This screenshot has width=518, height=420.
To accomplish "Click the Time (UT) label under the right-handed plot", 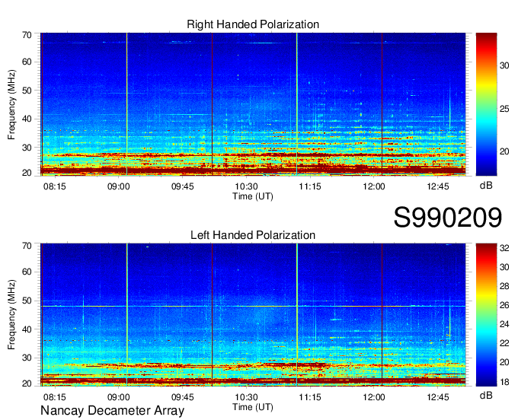I will coord(253,196).
